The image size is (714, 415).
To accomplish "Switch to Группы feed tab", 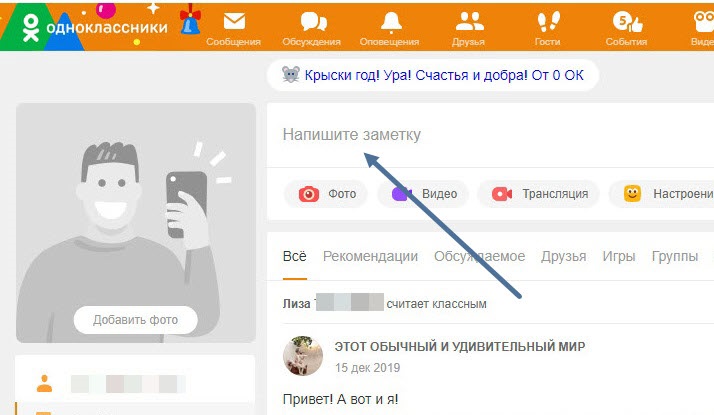I will (674, 256).
